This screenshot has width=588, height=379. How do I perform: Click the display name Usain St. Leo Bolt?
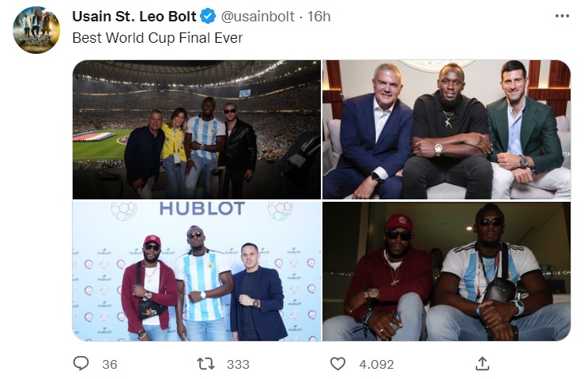[x=134, y=17]
